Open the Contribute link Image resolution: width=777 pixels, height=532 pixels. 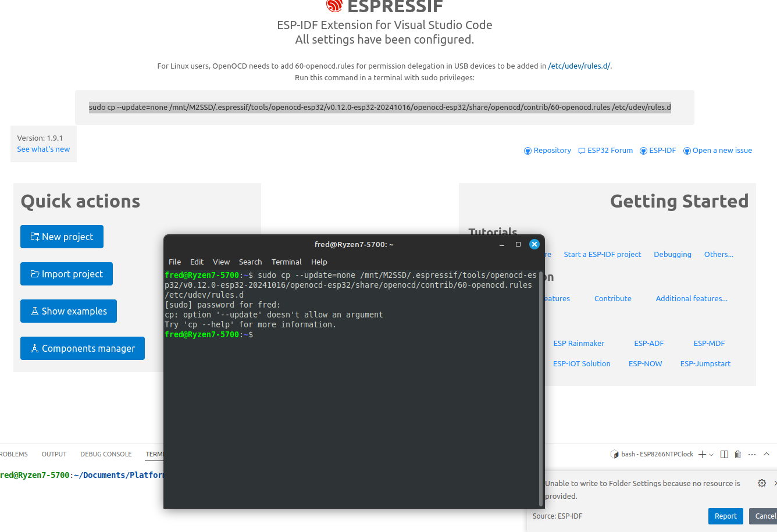tap(613, 299)
